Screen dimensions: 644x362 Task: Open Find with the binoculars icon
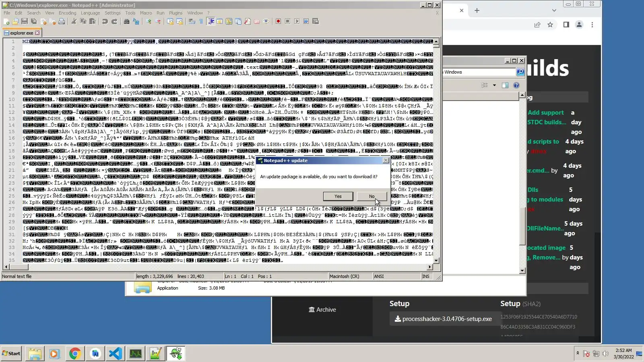click(x=127, y=21)
